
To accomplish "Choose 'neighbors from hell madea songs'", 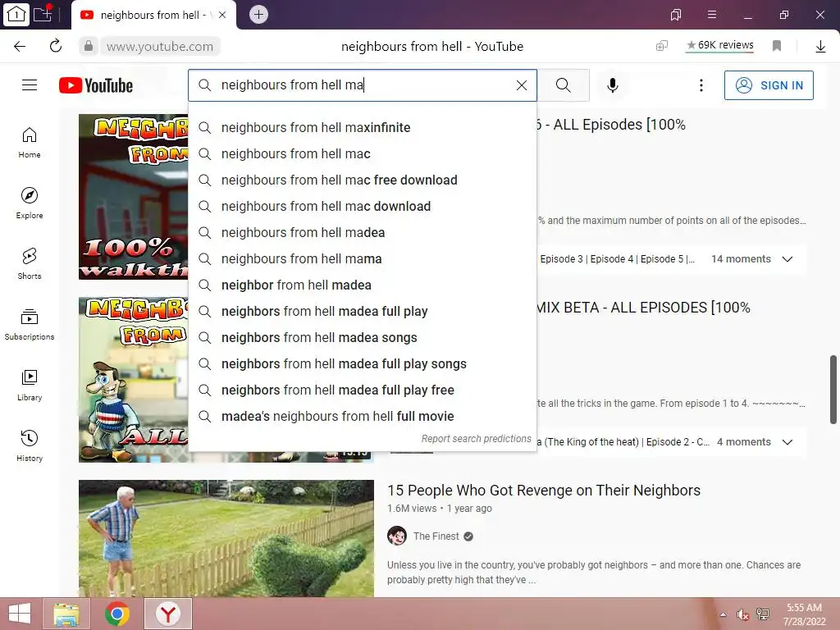I will click(363, 337).
